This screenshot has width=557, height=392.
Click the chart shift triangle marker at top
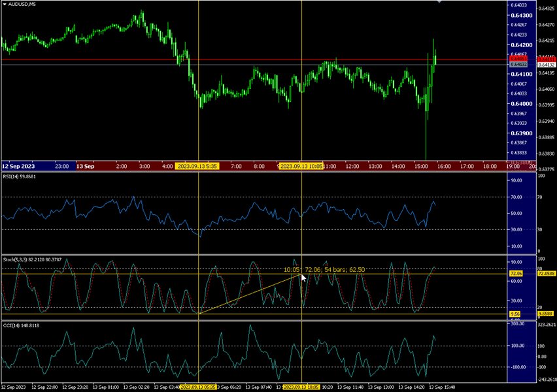[x=439, y=2]
